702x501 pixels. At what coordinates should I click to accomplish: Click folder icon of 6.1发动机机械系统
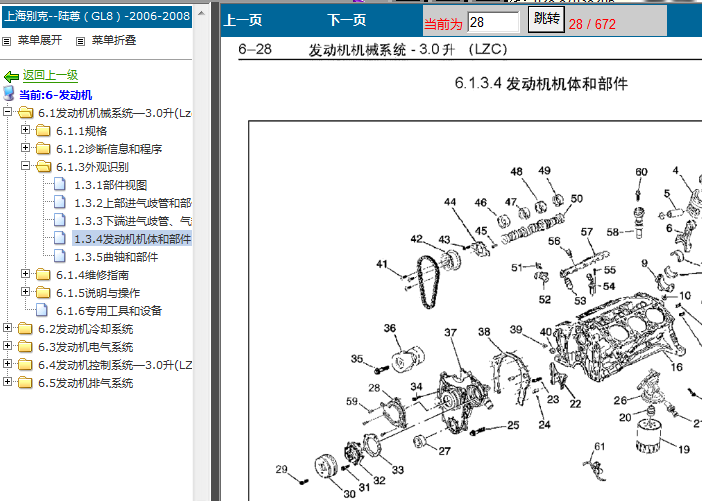pos(26,112)
